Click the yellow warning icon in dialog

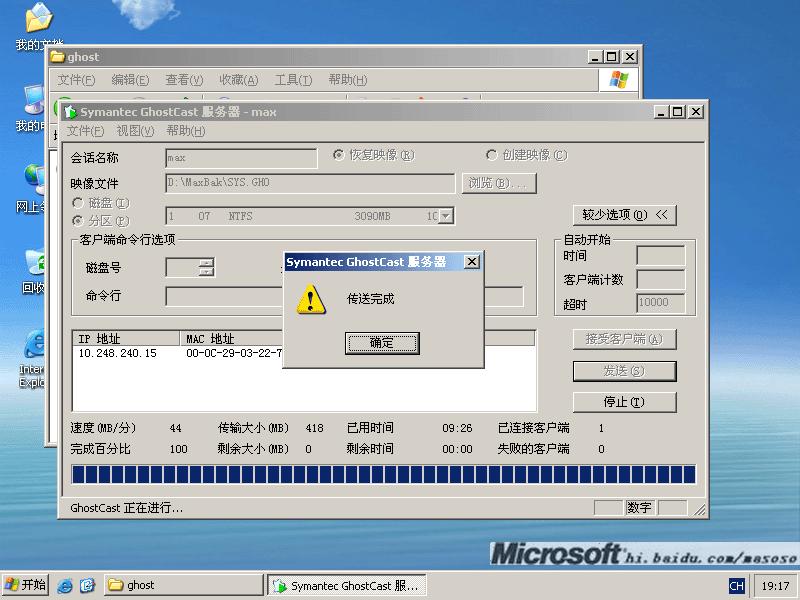[x=311, y=299]
